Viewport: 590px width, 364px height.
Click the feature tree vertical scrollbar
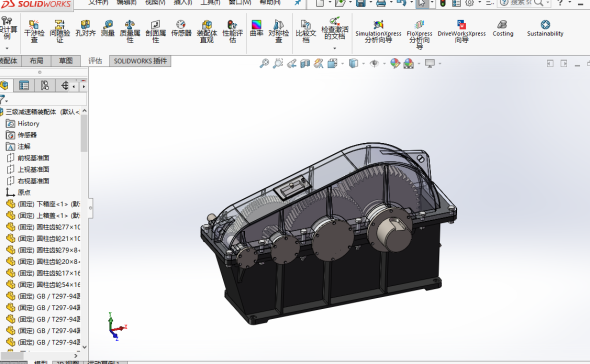click(x=84, y=134)
